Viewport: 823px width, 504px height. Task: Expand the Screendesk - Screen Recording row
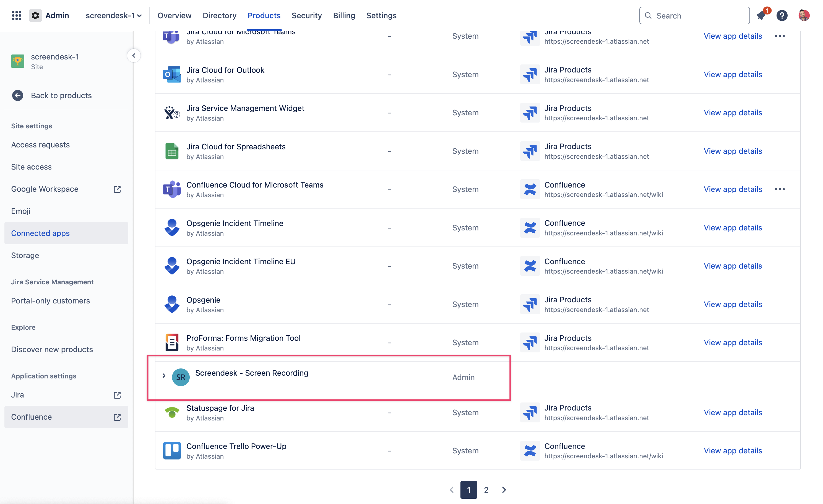point(164,376)
